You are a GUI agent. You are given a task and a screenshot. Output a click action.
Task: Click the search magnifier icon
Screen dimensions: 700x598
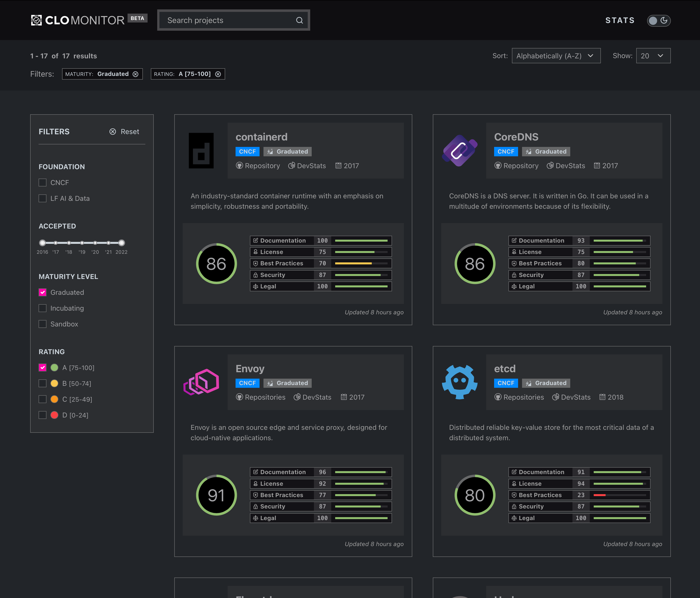pyautogui.click(x=299, y=20)
